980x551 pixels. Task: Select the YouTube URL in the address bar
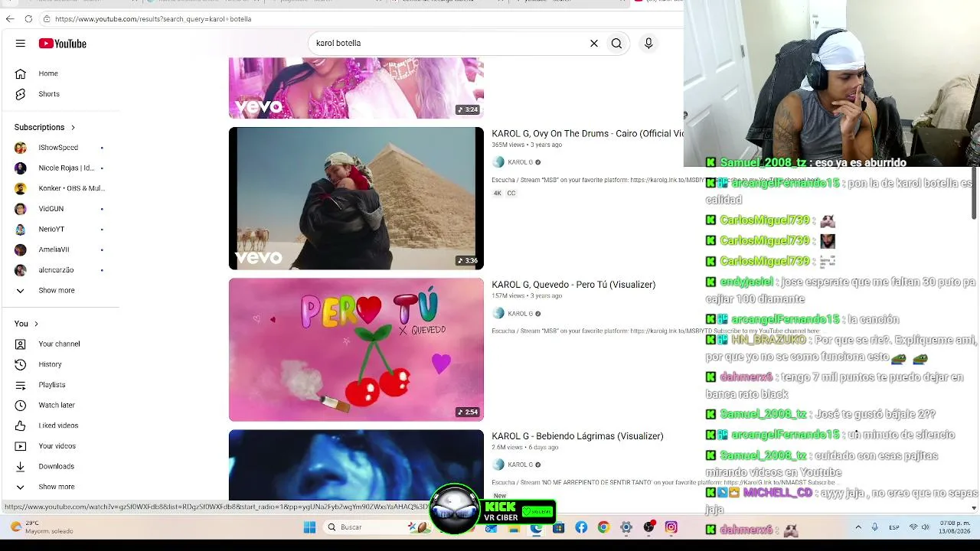pos(153,19)
